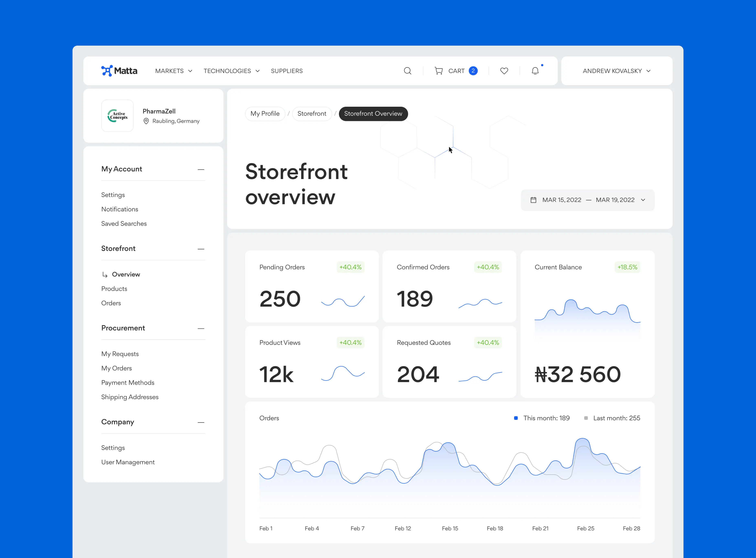Collapse the Storefront sidebar section
Screen dimensions: 756x558
point(201,249)
